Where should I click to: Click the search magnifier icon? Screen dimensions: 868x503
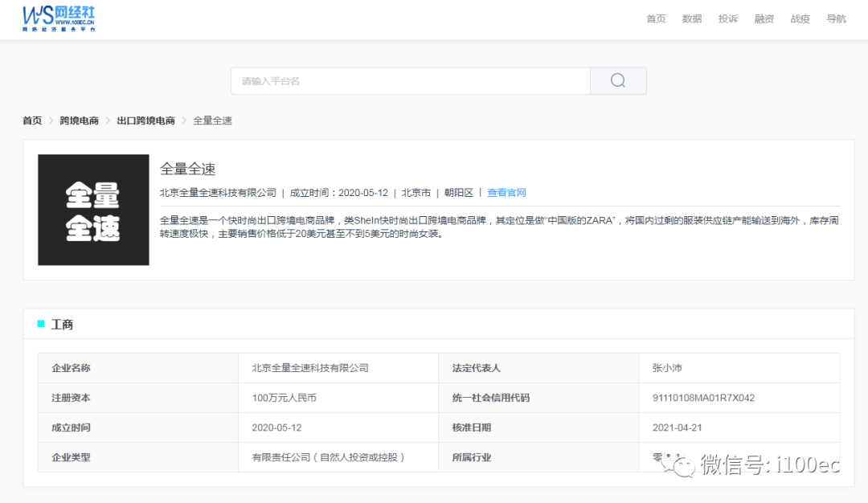coord(617,80)
